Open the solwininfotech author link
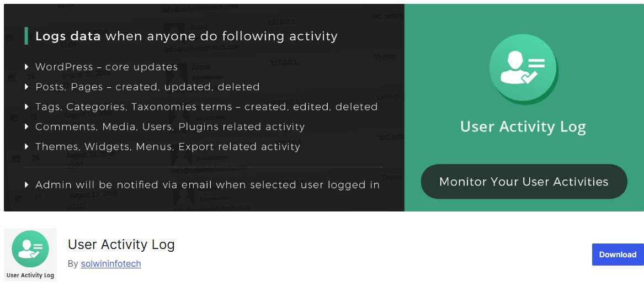Viewport: 644px width, 286px height. 111,264
